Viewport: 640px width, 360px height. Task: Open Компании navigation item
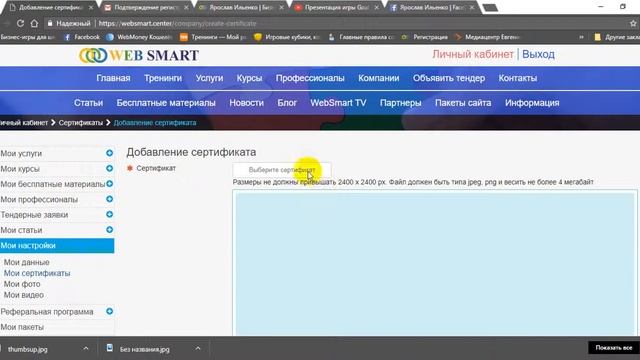pyautogui.click(x=378, y=78)
